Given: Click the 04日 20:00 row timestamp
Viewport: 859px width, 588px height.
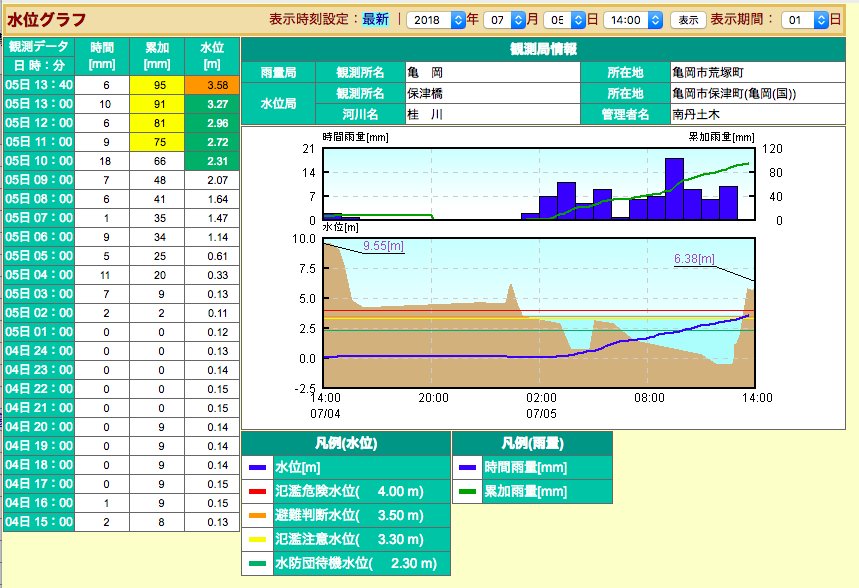Looking at the screenshot, I should (x=39, y=427).
